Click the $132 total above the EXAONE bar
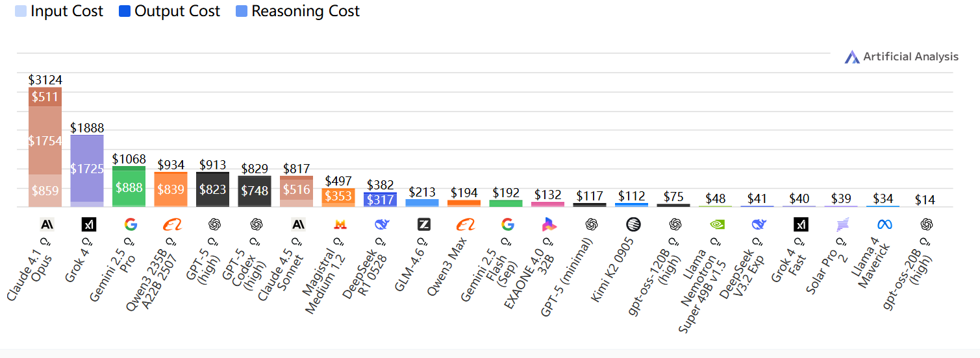 (x=547, y=195)
